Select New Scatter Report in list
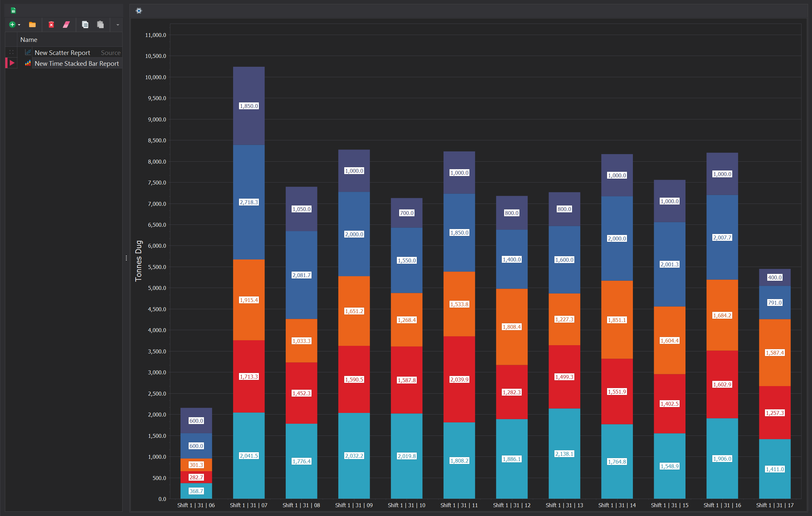This screenshot has width=812, height=516. [62, 53]
